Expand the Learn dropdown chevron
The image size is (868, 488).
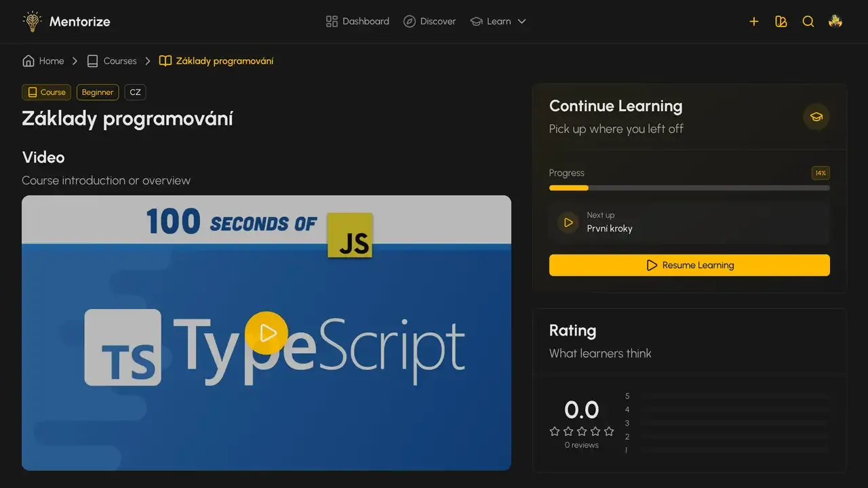tap(521, 21)
